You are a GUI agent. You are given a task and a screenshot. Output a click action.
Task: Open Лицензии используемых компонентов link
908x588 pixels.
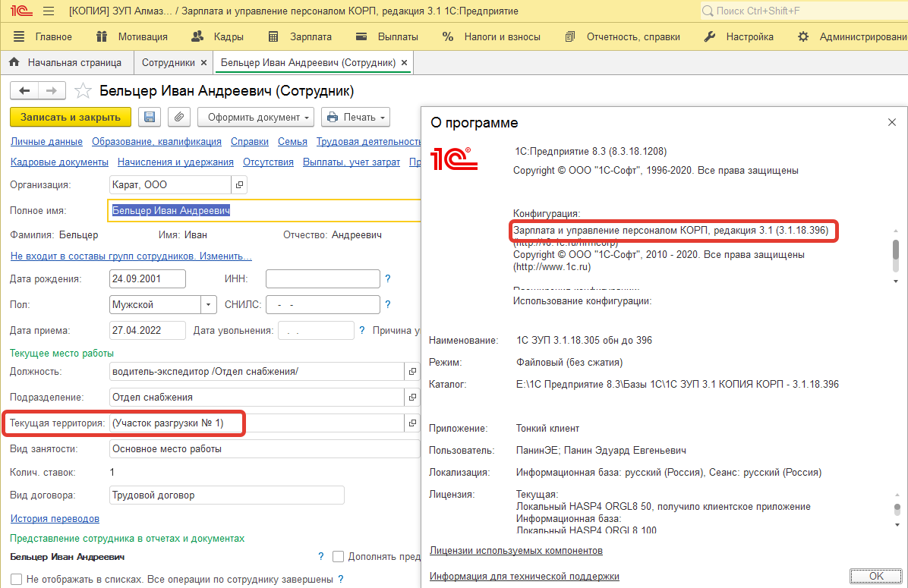(x=516, y=550)
